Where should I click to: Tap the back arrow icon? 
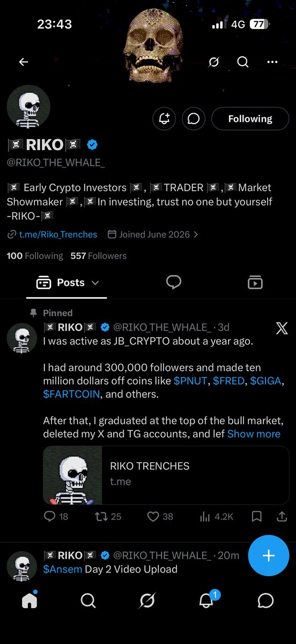(x=24, y=62)
